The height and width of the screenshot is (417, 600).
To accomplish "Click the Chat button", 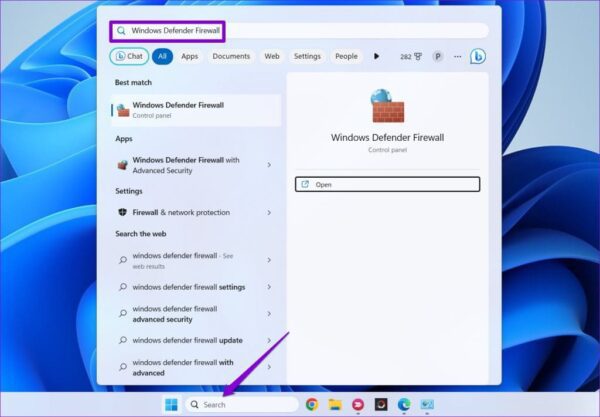I will (x=128, y=56).
